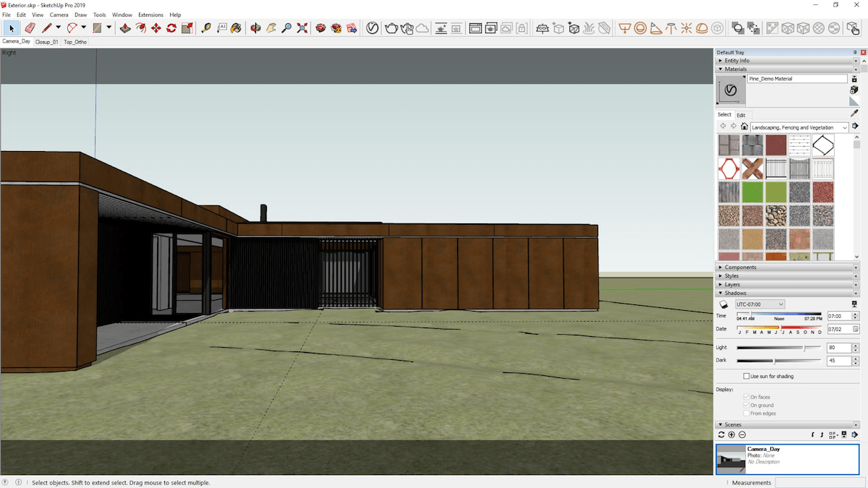Viewport: 868px width, 488px height.
Task: Click the In Model home button in Materials
Action: click(744, 126)
